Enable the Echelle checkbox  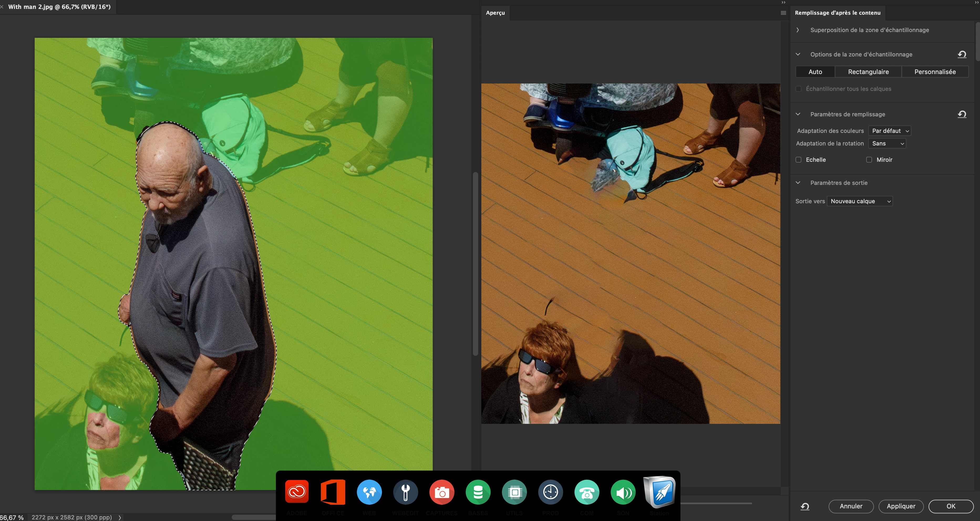798,160
